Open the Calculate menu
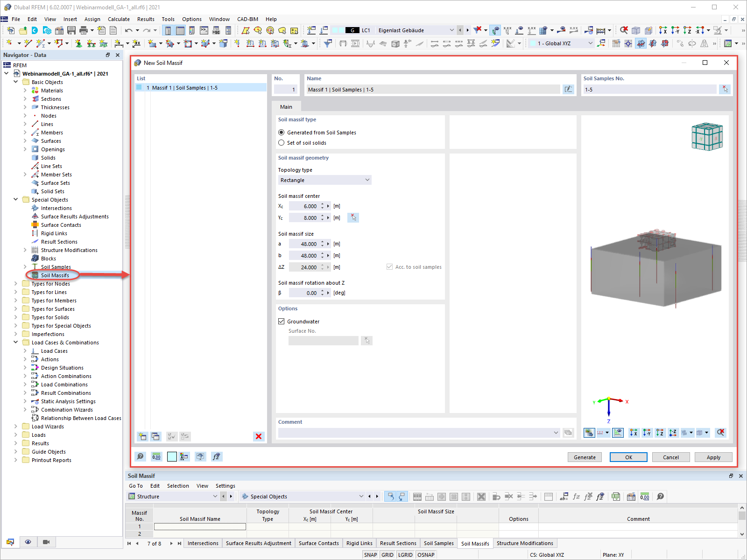This screenshot has height=560, width=747. click(119, 19)
